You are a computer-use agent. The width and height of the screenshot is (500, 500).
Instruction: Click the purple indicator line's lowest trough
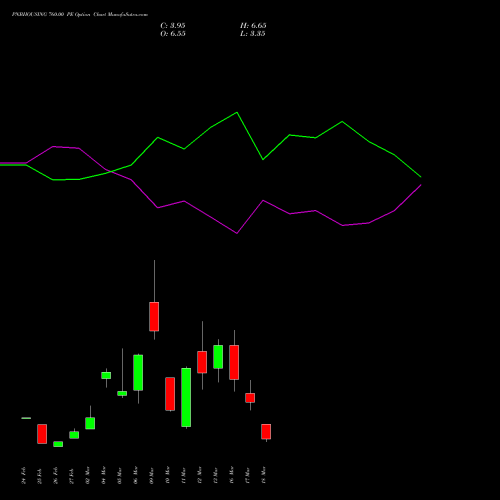[x=237, y=233]
